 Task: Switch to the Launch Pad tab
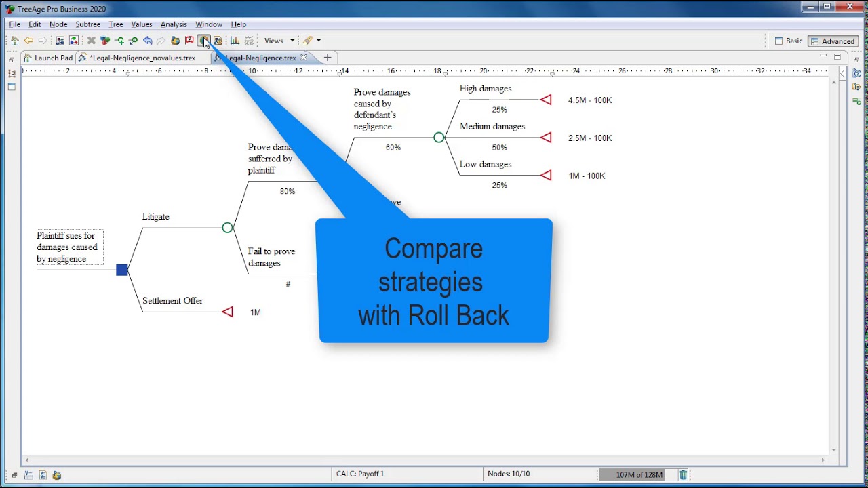47,58
